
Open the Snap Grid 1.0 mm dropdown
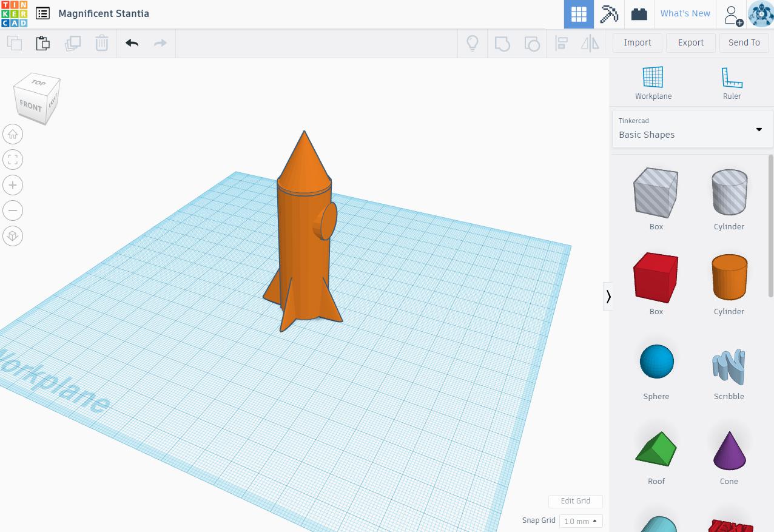[580, 521]
